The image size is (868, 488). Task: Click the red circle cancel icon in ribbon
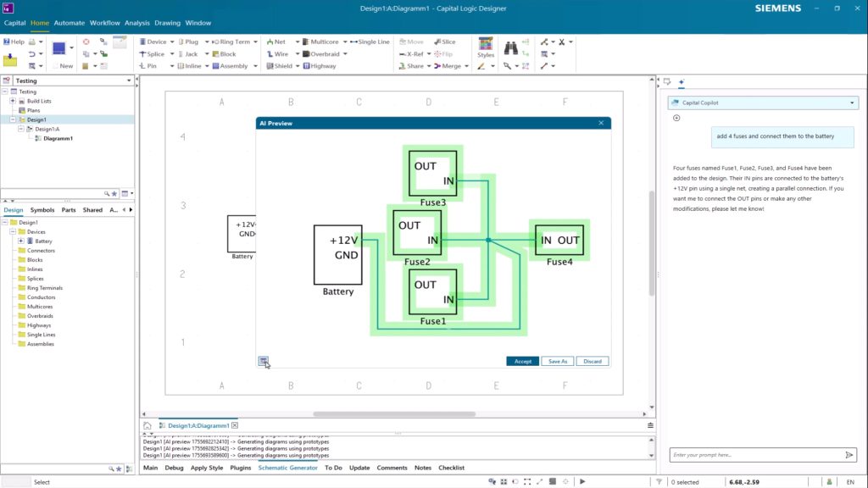(86, 42)
